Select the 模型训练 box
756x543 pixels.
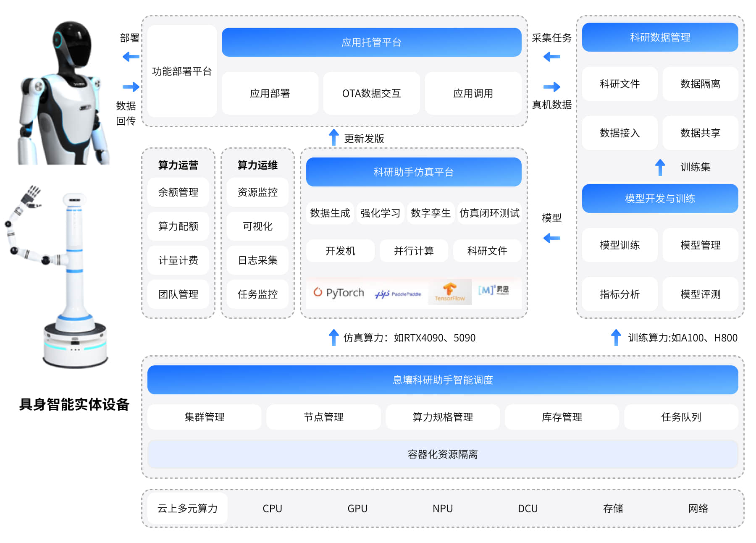pos(619,245)
